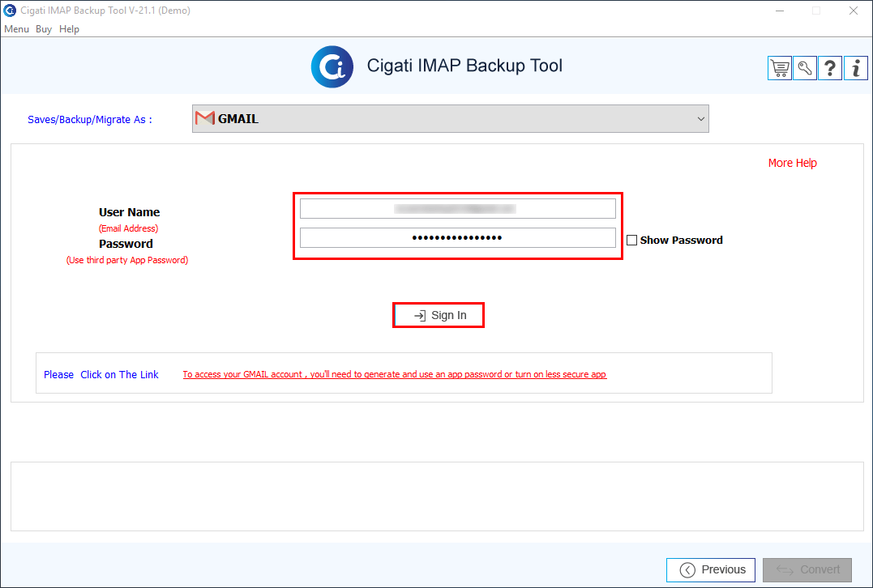The image size is (873, 588).
Task: Enable the Show Password checkbox
Action: point(631,241)
